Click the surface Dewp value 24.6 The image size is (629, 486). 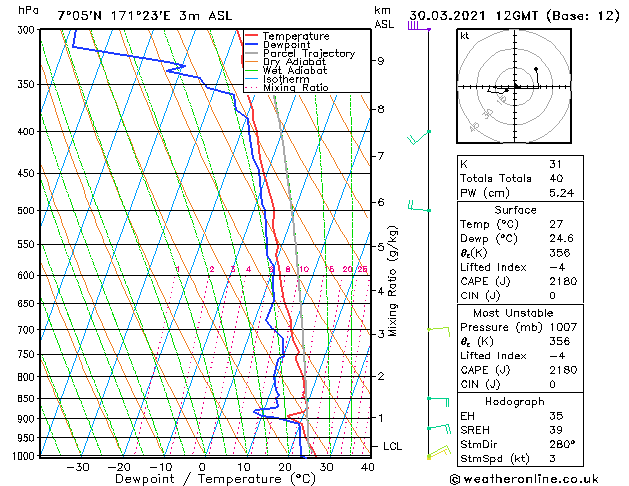click(x=562, y=239)
